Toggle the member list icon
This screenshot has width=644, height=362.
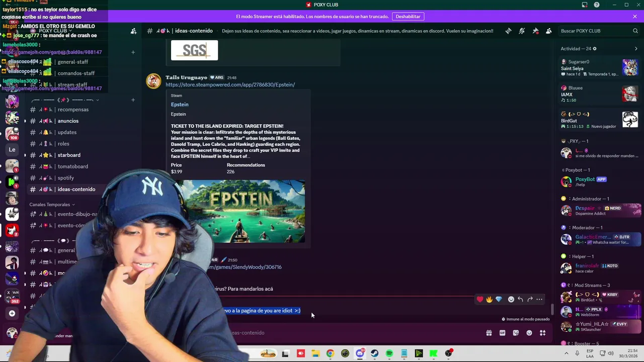pyautogui.click(x=549, y=31)
